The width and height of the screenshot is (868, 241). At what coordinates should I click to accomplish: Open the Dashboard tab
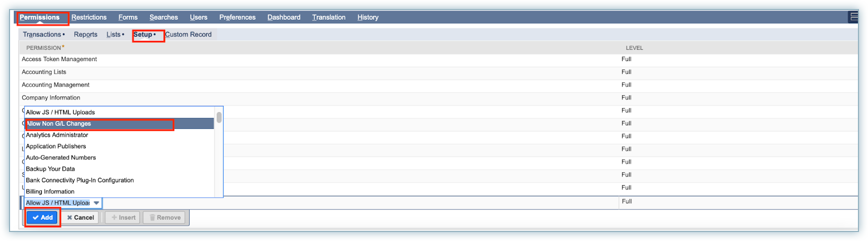(284, 18)
